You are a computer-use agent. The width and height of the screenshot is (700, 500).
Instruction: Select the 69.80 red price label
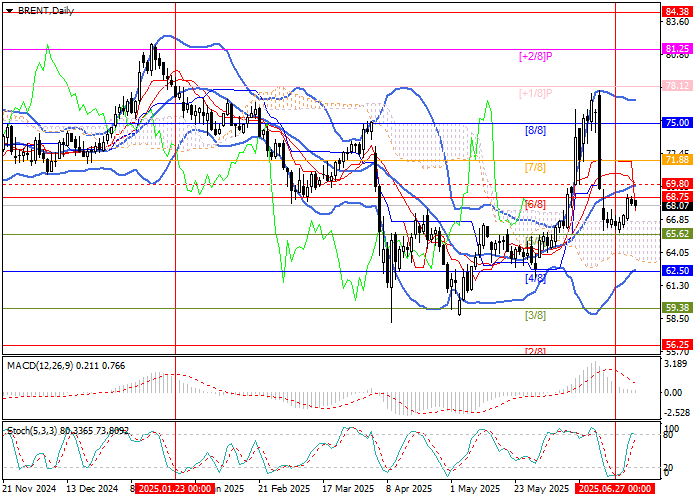[x=677, y=183]
